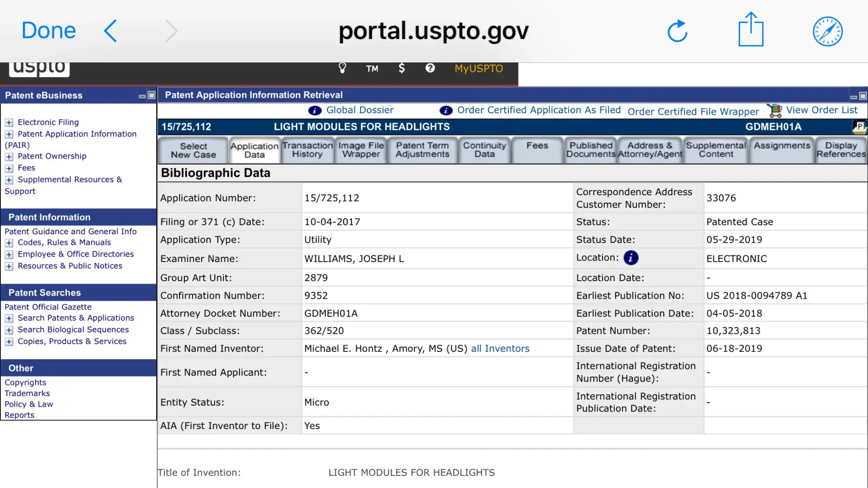The image size is (868, 488).
Task: Click the shopping cart View Order List icon
Action: pos(774,111)
